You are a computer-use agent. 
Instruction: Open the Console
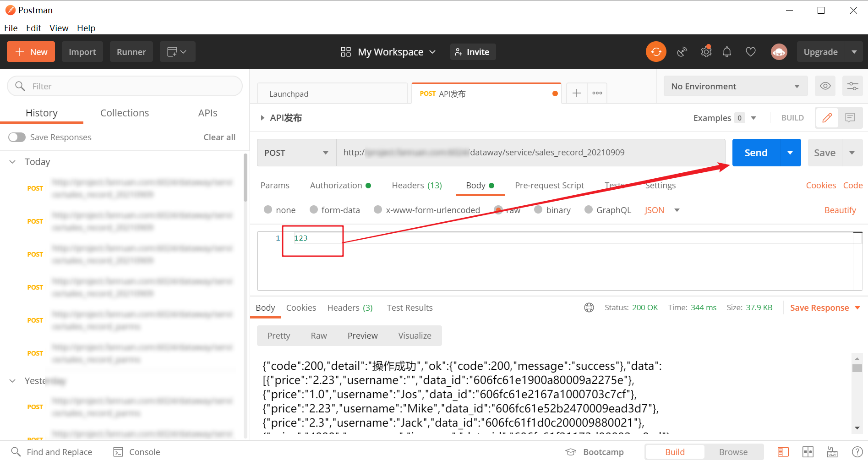(136, 452)
